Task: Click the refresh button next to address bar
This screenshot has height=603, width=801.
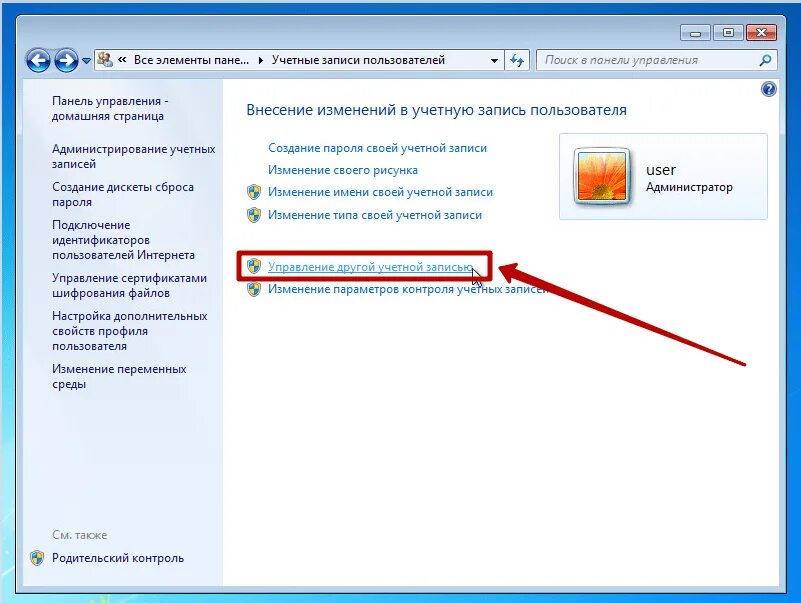Action: (517, 60)
